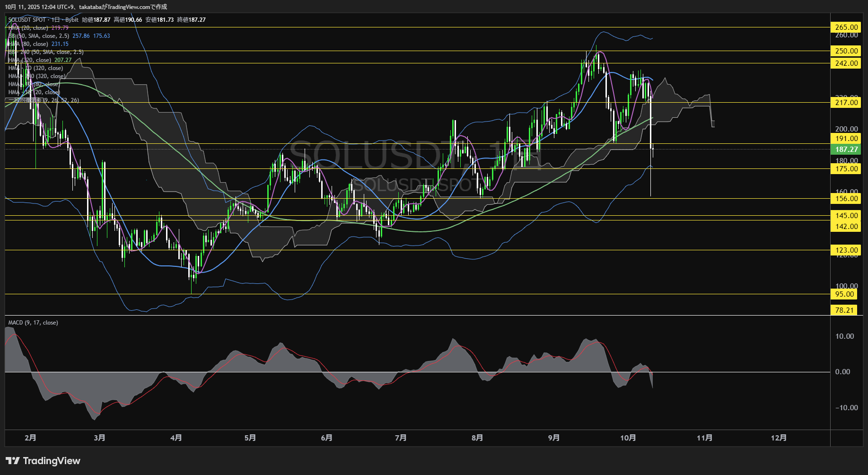Click the 217.00 yellow price label
Image resolution: width=868 pixels, height=475 pixels.
tap(846, 103)
